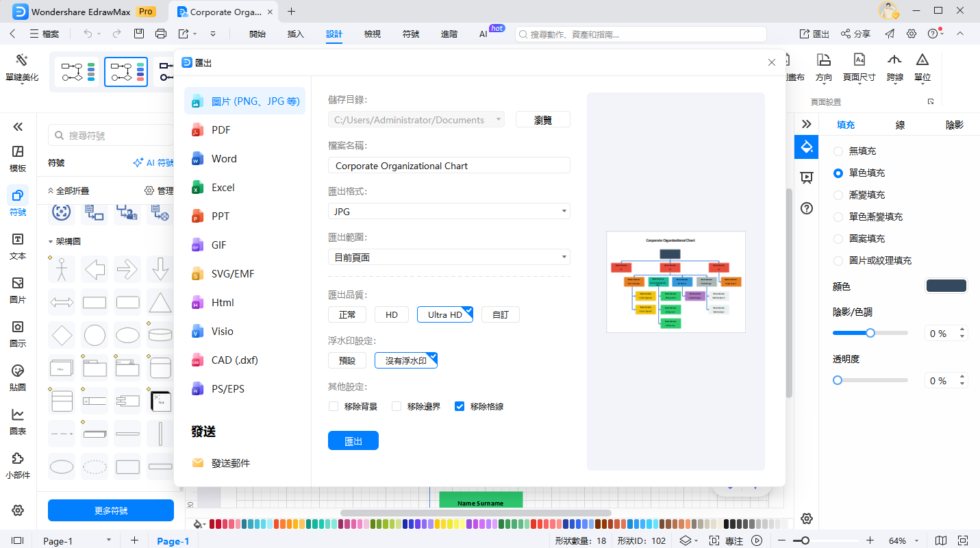Enable the 移除背景 remove background checkbox
The image size is (980, 548).
pyautogui.click(x=334, y=406)
